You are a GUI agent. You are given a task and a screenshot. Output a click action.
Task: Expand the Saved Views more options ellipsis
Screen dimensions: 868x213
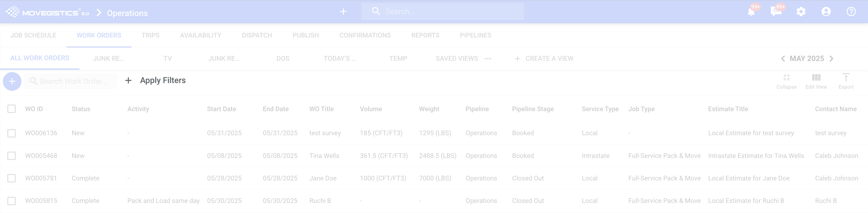[x=487, y=59]
